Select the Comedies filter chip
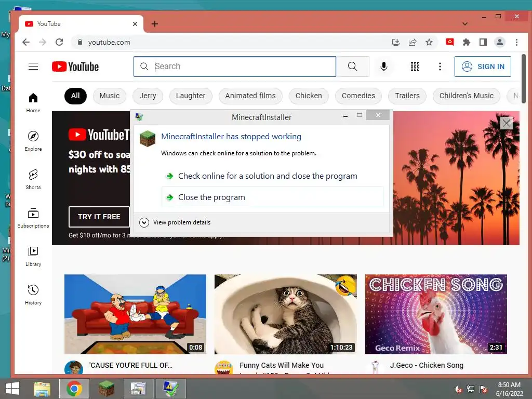532x399 pixels. (358, 96)
